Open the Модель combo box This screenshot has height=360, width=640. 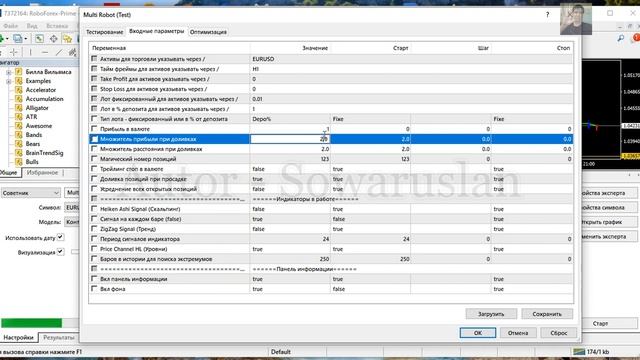(x=72, y=222)
